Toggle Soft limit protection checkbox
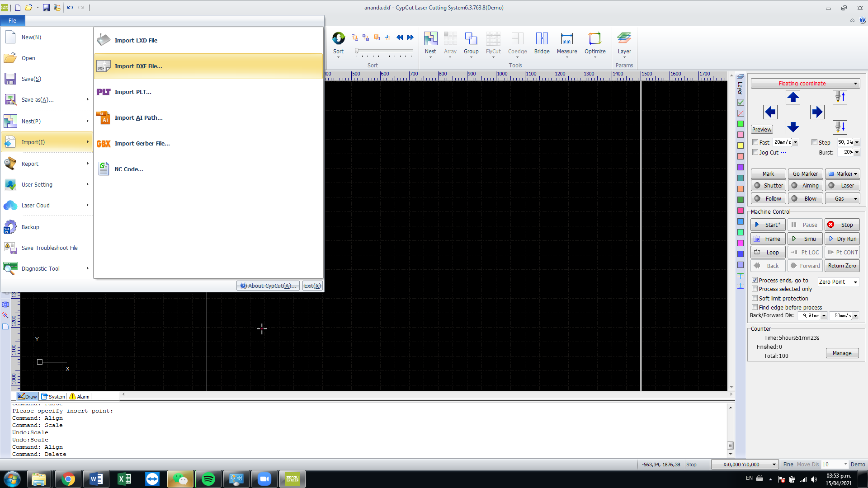The image size is (868, 488). [755, 298]
